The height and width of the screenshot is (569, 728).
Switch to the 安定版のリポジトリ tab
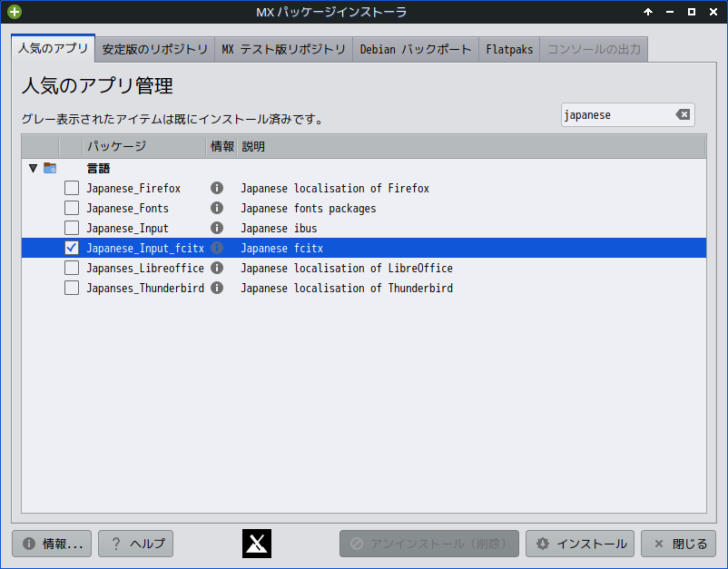tap(154, 49)
